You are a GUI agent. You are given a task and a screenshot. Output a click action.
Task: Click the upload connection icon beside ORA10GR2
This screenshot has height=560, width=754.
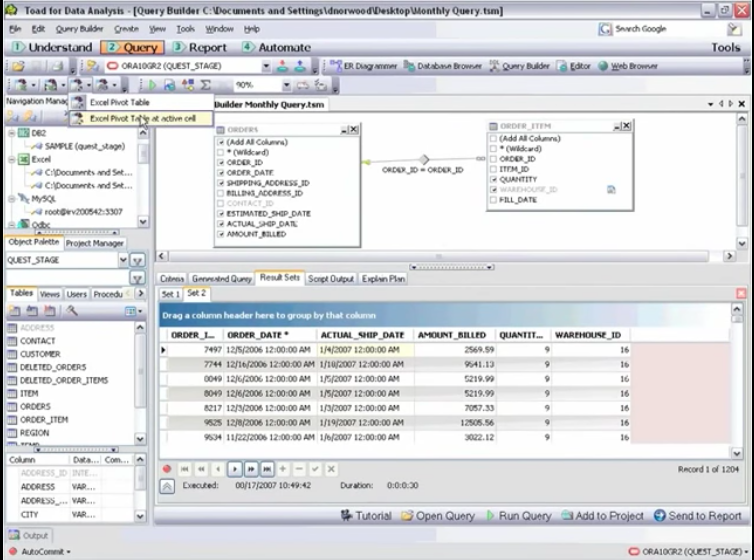[300, 66]
